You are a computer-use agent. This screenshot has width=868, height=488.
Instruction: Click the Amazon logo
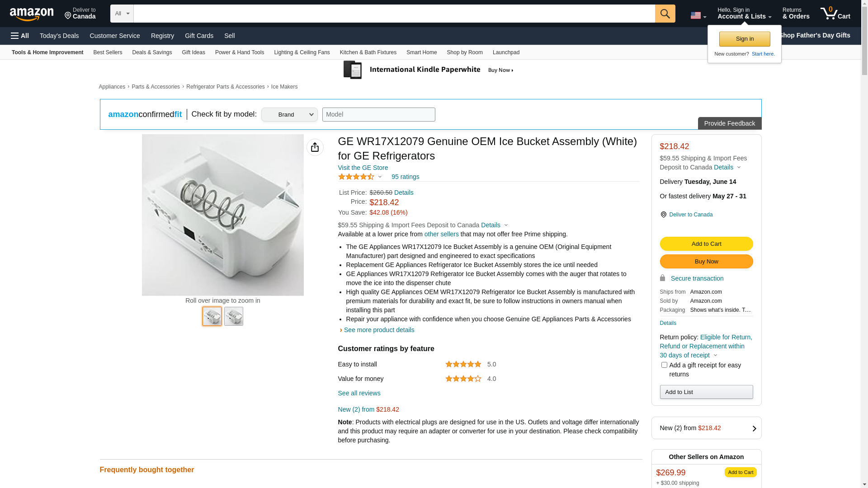tap(32, 14)
